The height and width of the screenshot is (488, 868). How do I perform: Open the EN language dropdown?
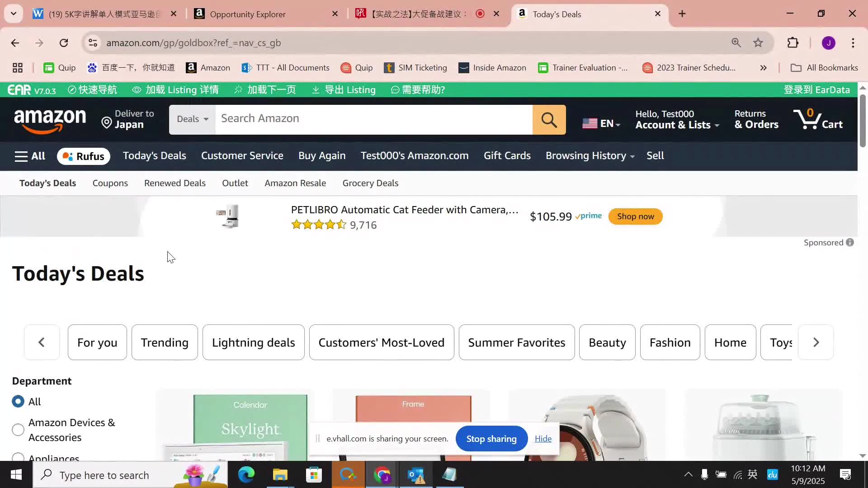click(x=601, y=123)
